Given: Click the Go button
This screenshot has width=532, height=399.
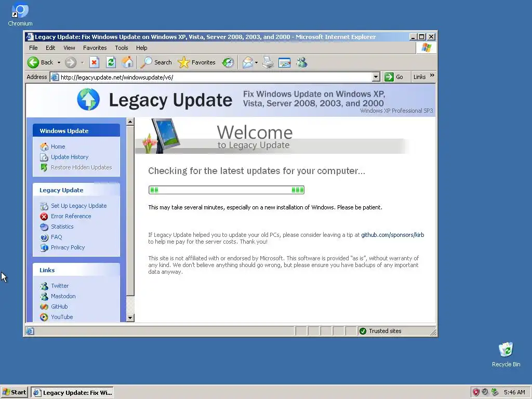Looking at the screenshot, I should pos(394,77).
